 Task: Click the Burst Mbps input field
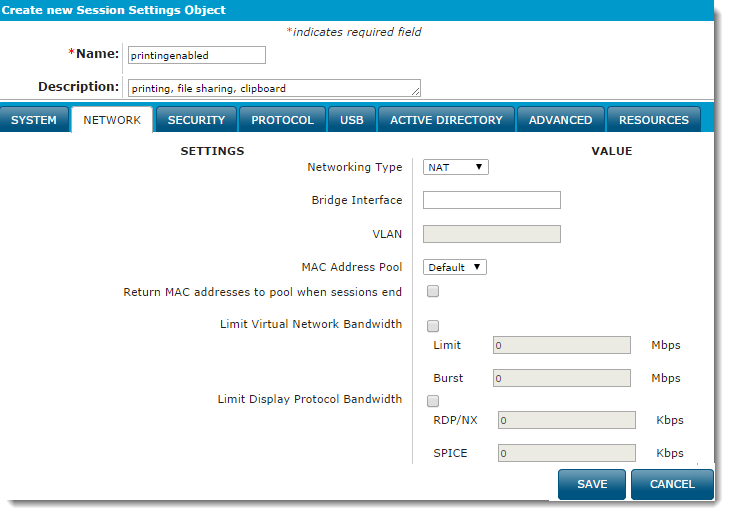[x=561, y=379]
